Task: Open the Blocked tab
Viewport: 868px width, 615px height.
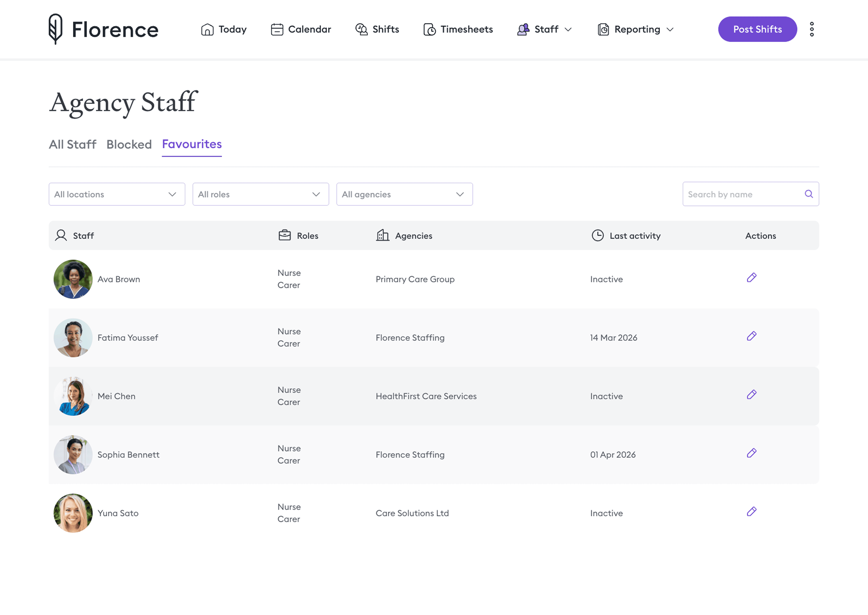Action: tap(129, 144)
